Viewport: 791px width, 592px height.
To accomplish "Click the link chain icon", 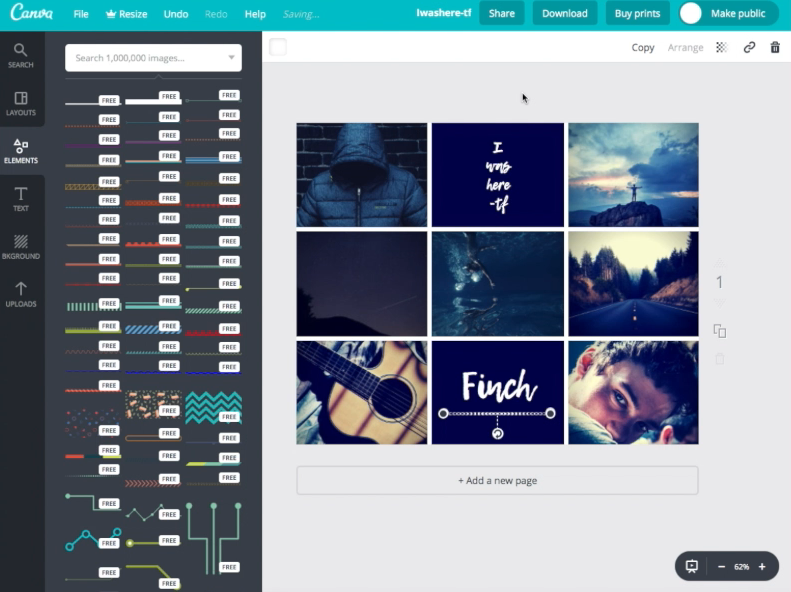I will (749, 47).
